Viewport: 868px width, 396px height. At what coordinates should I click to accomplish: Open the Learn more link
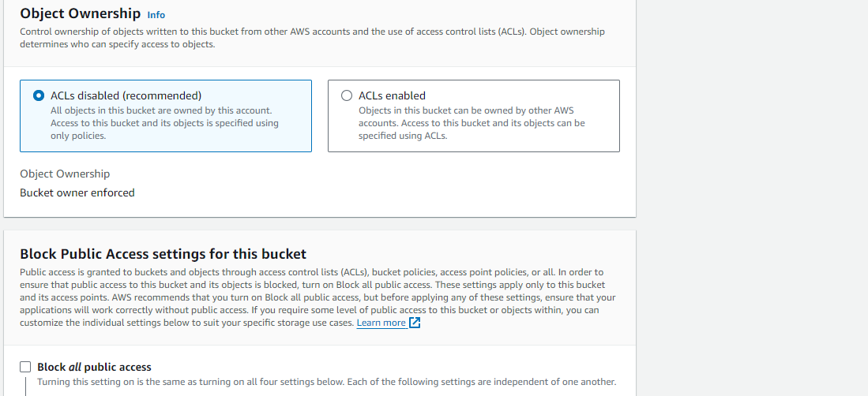pyautogui.click(x=381, y=323)
